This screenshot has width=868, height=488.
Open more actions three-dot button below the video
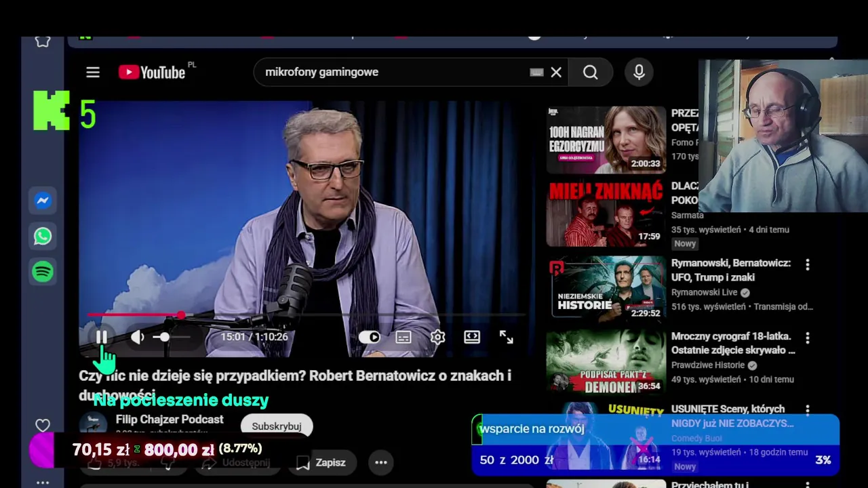coord(381,462)
